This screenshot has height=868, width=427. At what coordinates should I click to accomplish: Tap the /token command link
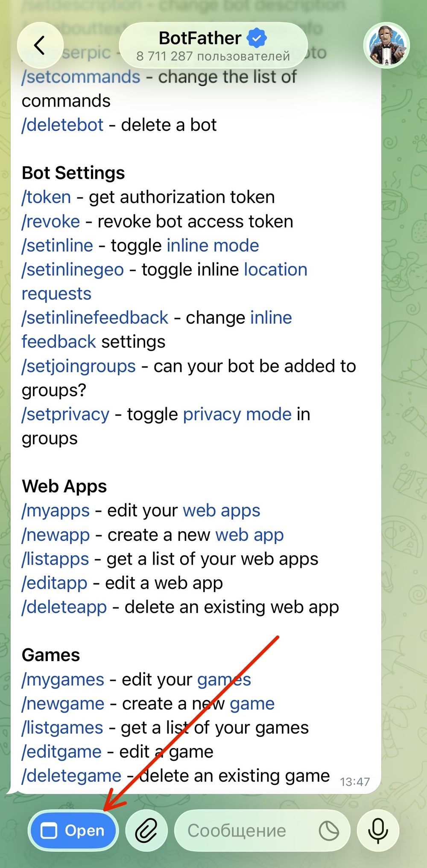[x=47, y=197]
